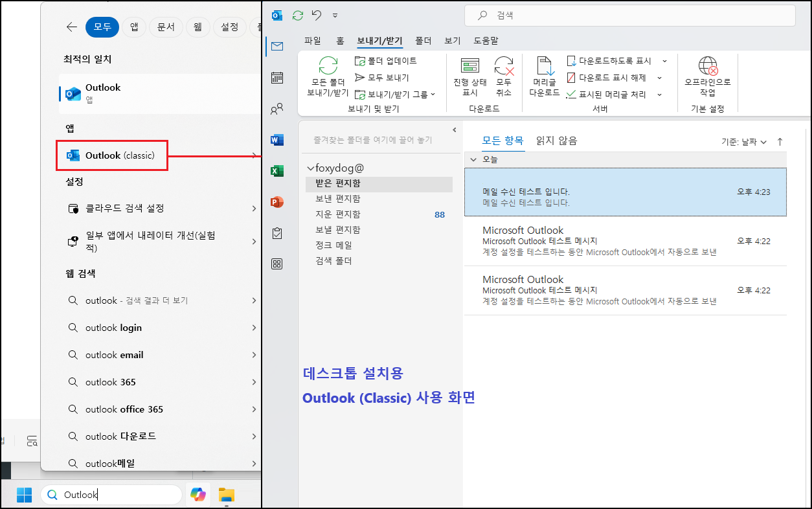
Task: Reverse sort order with the up arrow
Action: 780,142
